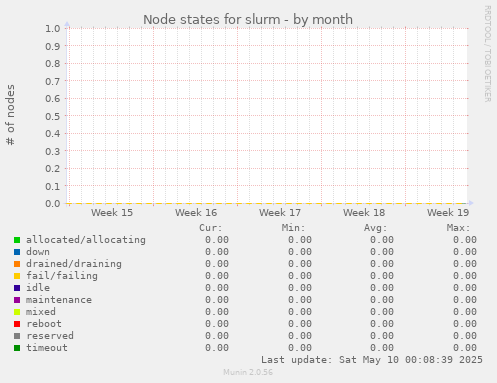Click the 'Munin 2.0.56' footer text

(x=248, y=372)
